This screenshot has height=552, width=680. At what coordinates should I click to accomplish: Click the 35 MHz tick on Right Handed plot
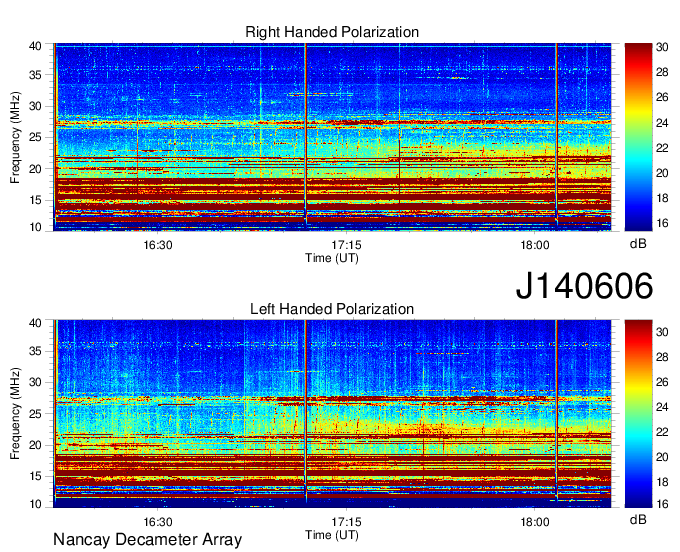point(35,75)
